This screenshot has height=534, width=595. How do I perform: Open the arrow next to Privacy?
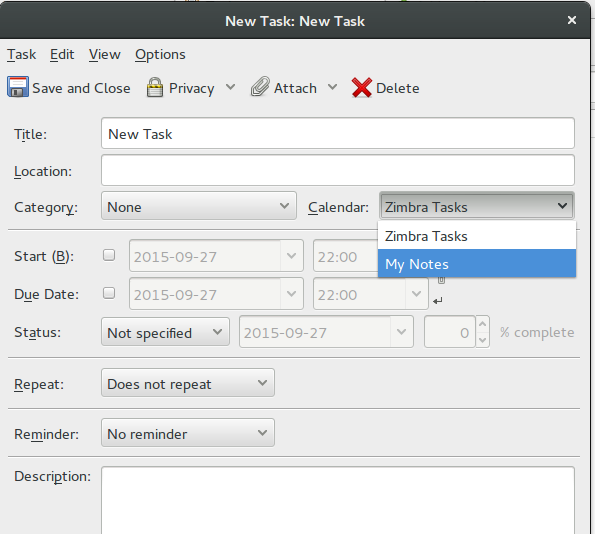[x=230, y=87]
